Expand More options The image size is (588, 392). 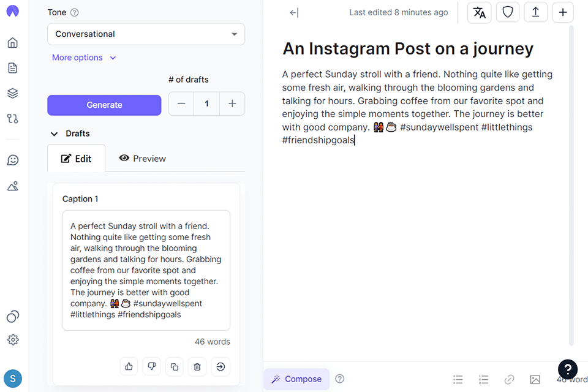pos(84,58)
